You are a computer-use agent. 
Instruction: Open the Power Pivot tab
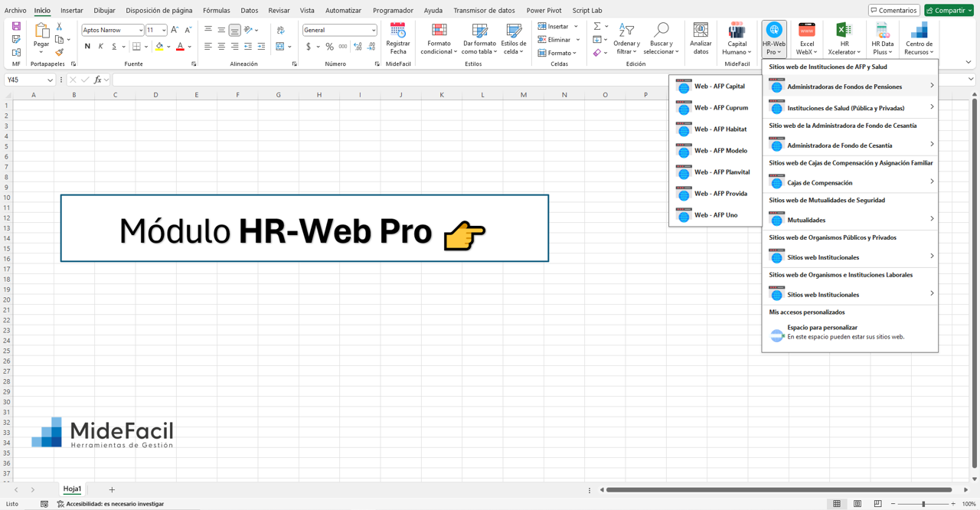click(x=544, y=11)
